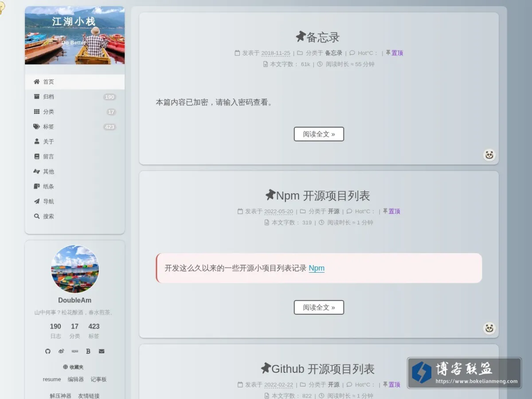Click panda emoji button on Npm card

click(x=489, y=328)
